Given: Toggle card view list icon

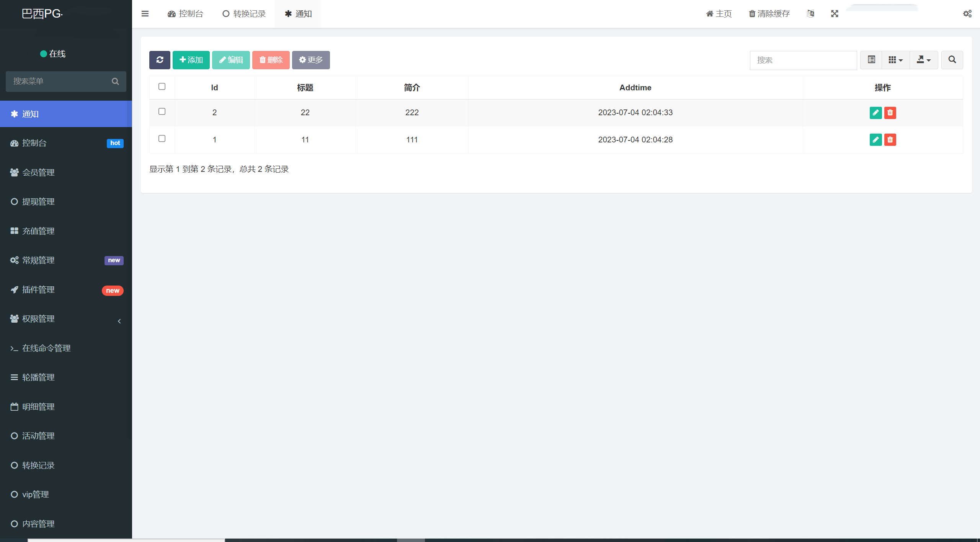Looking at the screenshot, I should click(871, 60).
